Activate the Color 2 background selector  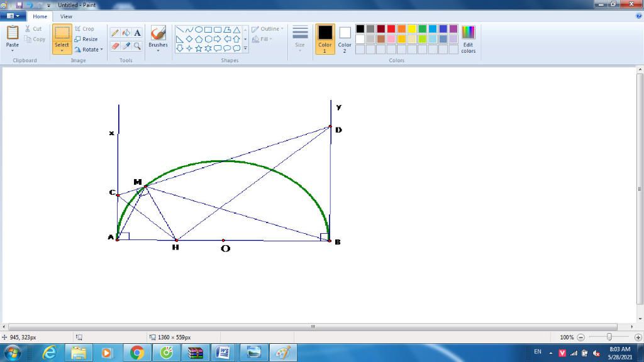point(345,39)
